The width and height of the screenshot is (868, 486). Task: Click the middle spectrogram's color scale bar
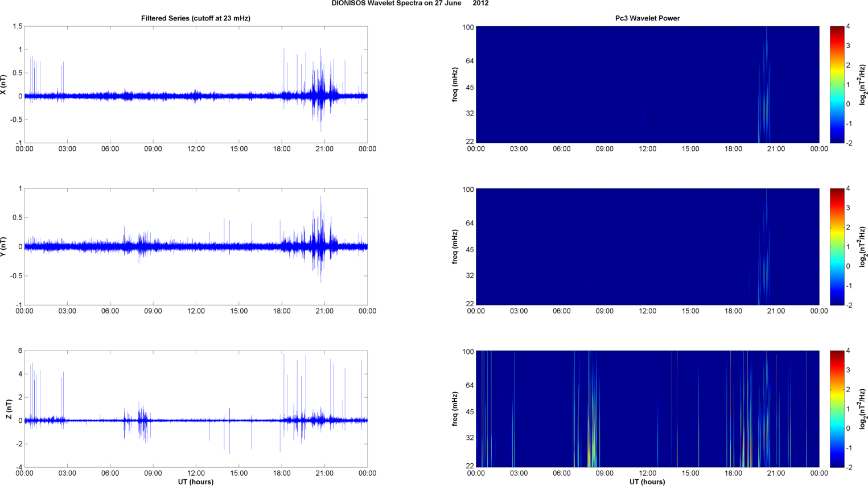tap(837, 247)
